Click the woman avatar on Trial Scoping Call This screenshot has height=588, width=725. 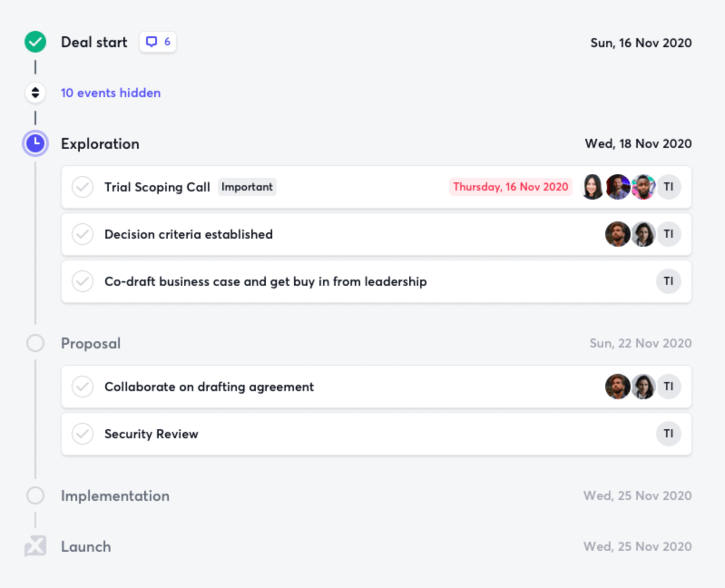point(593,187)
